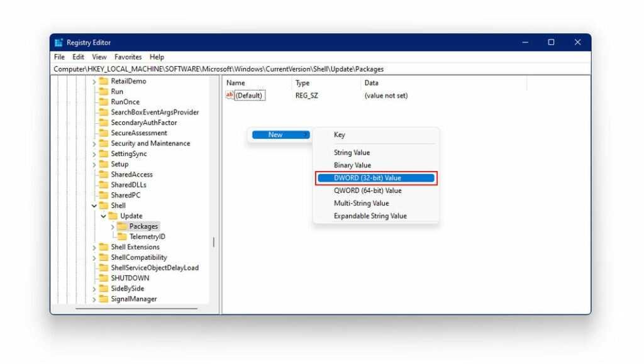Expand the SideBySide tree node
The height and width of the screenshot is (364, 644).
94,289
